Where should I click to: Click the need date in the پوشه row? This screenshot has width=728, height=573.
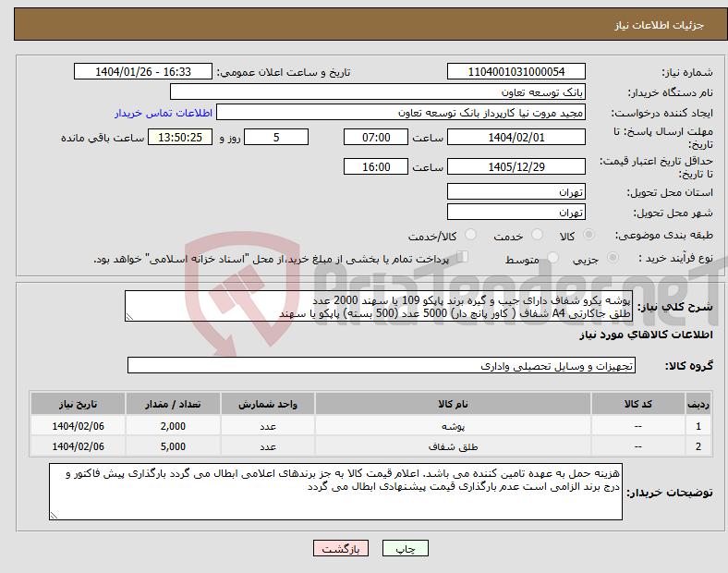78,426
